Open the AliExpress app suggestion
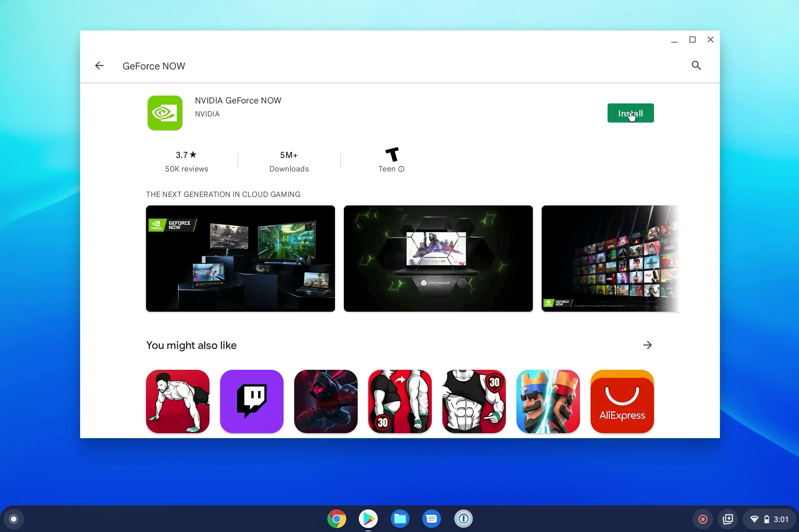 622,401
